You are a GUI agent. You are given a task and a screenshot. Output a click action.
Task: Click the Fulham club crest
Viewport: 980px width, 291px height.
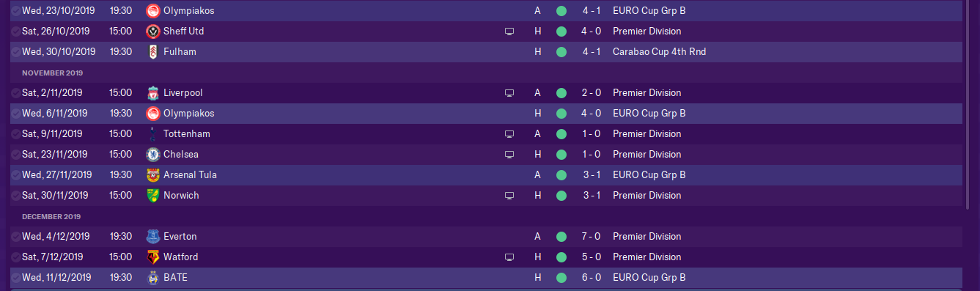tap(152, 52)
